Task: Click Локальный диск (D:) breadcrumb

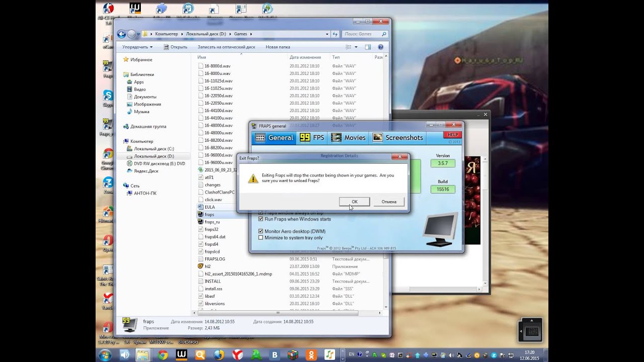Action: pos(206,34)
